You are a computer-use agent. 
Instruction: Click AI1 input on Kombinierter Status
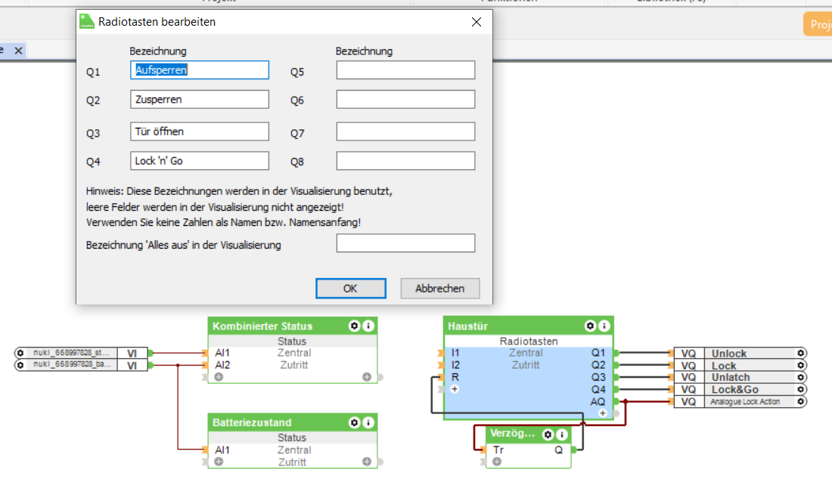(x=222, y=353)
